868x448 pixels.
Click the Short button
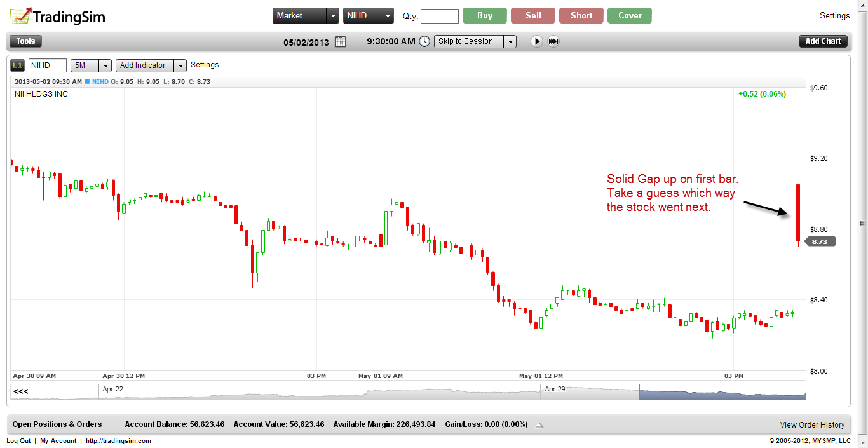click(x=581, y=16)
